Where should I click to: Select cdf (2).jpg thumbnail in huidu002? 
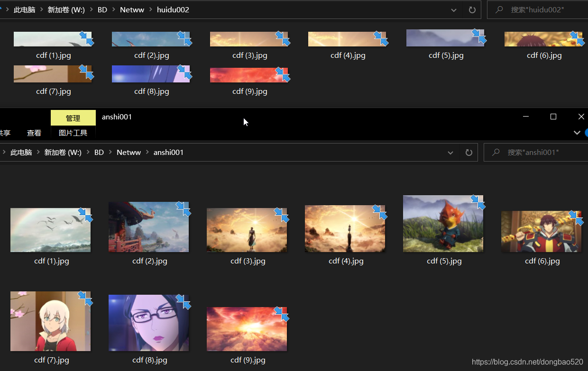tap(151, 39)
